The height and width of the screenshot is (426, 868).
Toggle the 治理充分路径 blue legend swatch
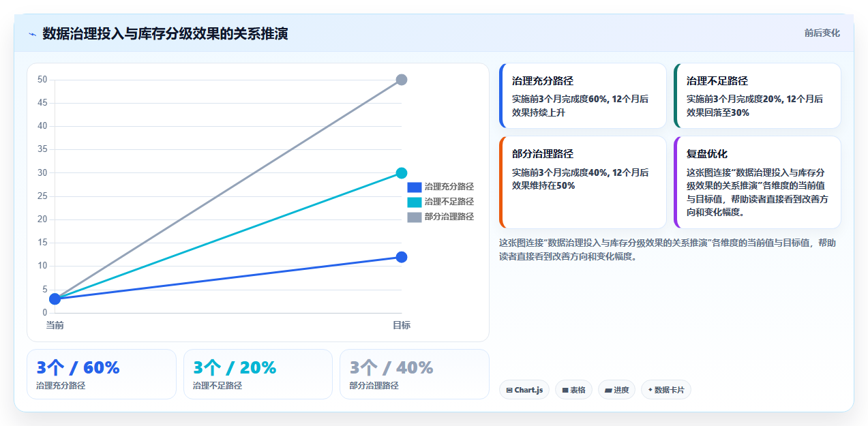pos(415,187)
